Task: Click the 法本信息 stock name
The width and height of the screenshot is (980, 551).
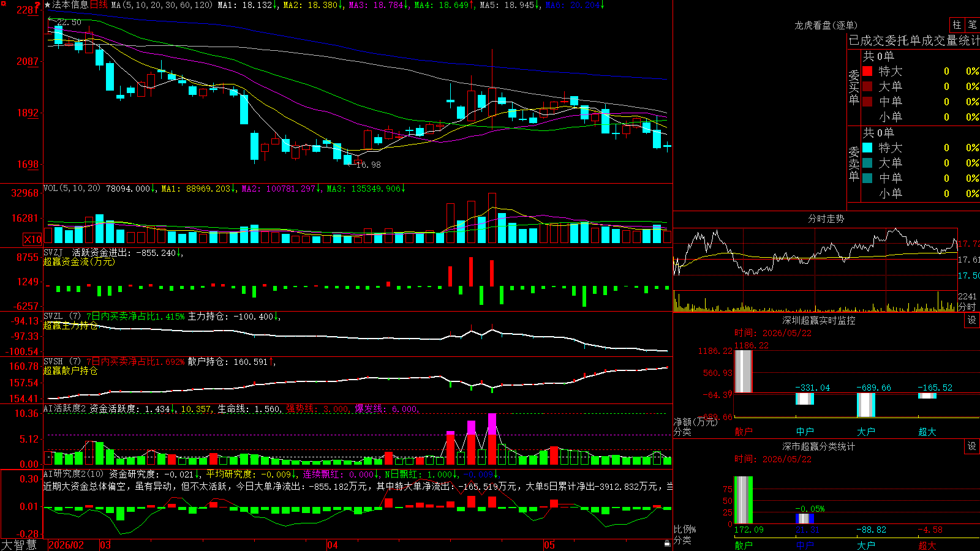Action: tap(70, 5)
